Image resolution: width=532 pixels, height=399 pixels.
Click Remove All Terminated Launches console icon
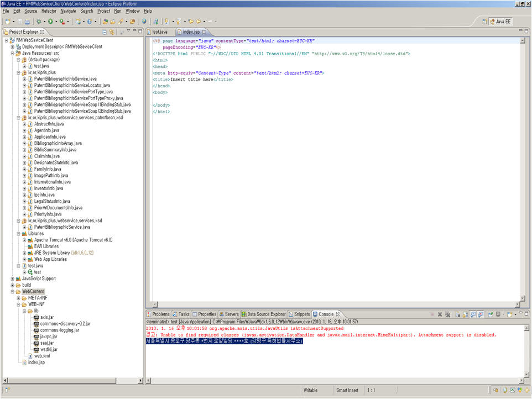(448, 314)
